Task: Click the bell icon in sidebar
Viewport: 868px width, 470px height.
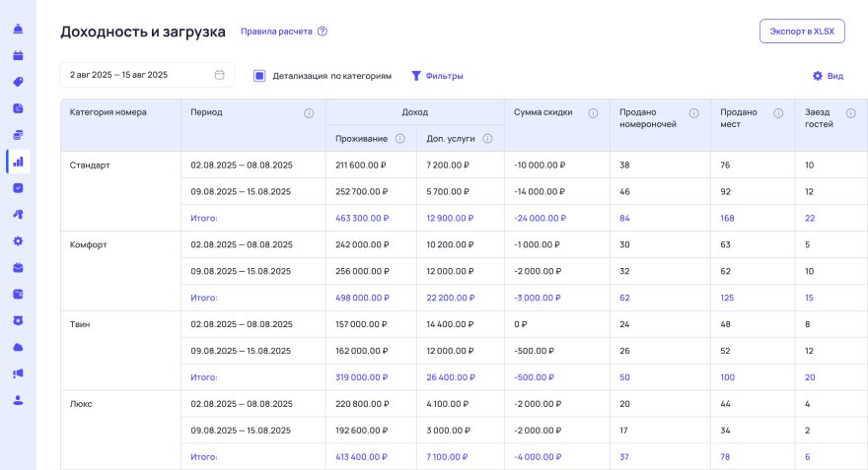Action: point(18,29)
